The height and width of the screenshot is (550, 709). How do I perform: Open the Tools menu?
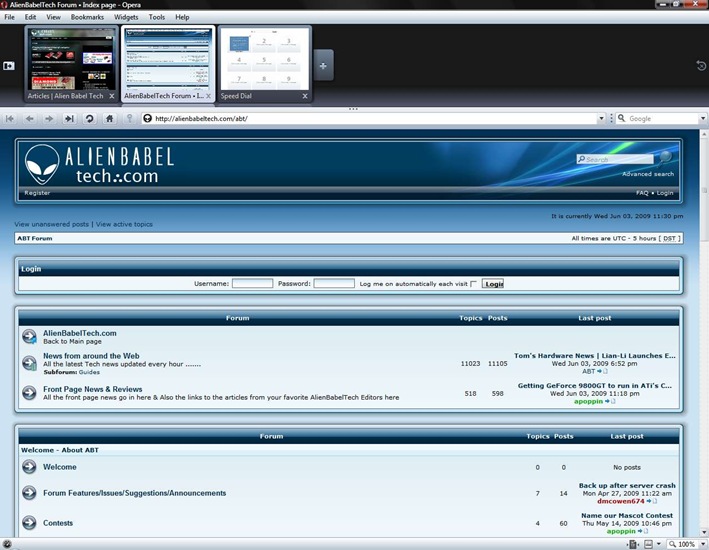(x=156, y=17)
